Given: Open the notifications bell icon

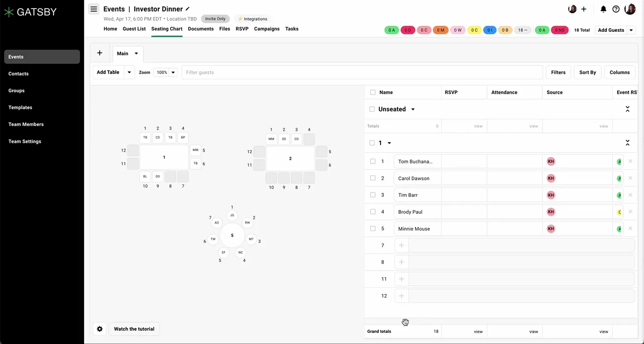Looking at the screenshot, I should coord(603,9).
